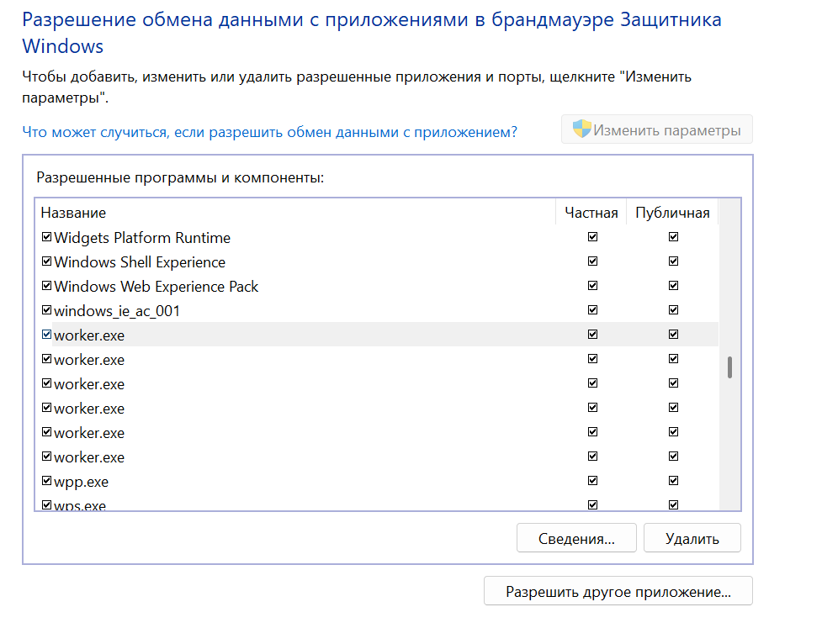822x644 pixels.
Task: Select the Widgets Platform Runtime row text
Action: [x=142, y=238]
